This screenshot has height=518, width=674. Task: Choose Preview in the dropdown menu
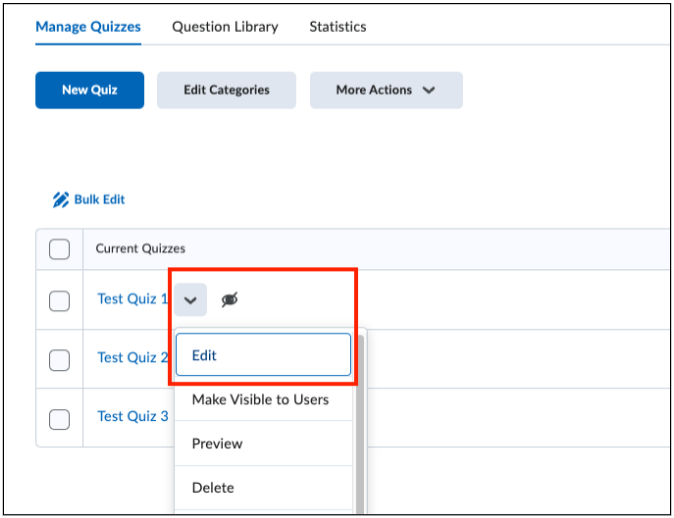pyautogui.click(x=263, y=444)
